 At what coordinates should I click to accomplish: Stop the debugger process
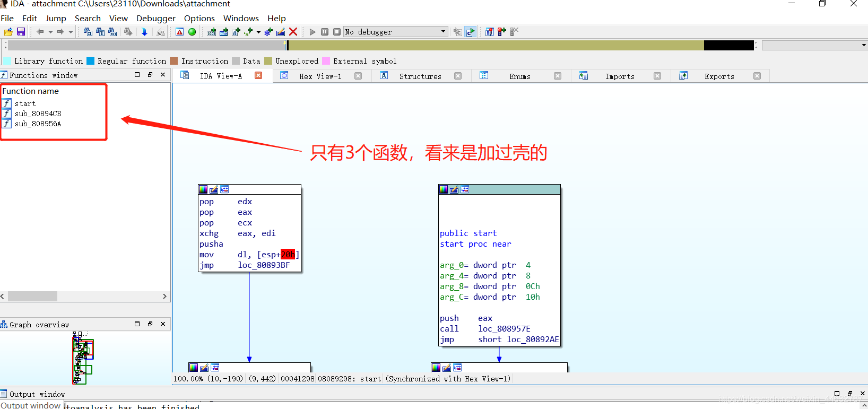tap(337, 32)
